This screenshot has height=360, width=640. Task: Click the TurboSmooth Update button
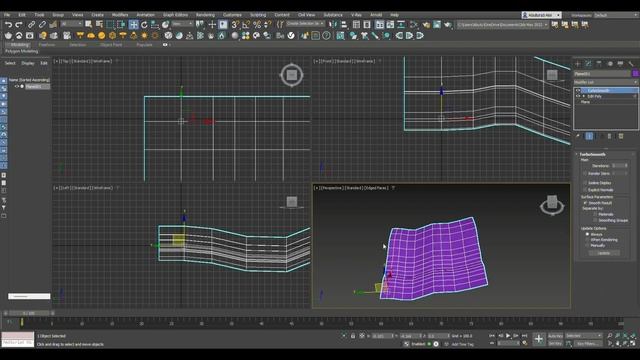(x=604, y=253)
